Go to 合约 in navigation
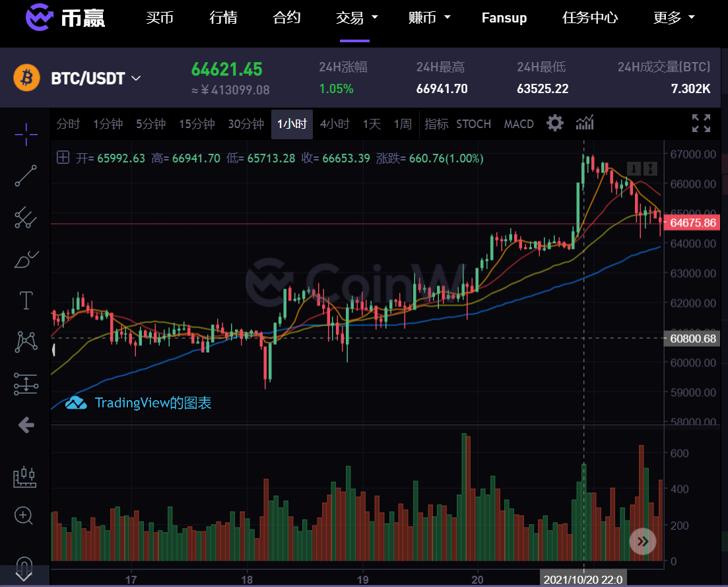This screenshot has width=728, height=587. click(286, 18)
